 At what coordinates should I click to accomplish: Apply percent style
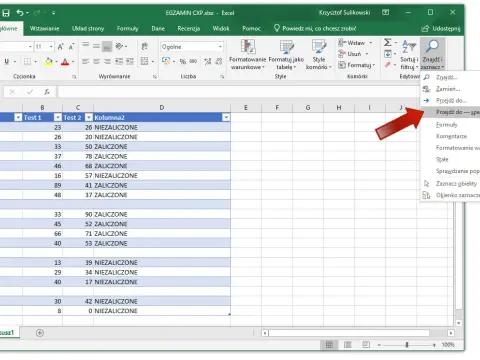click(x=183, y=61)
